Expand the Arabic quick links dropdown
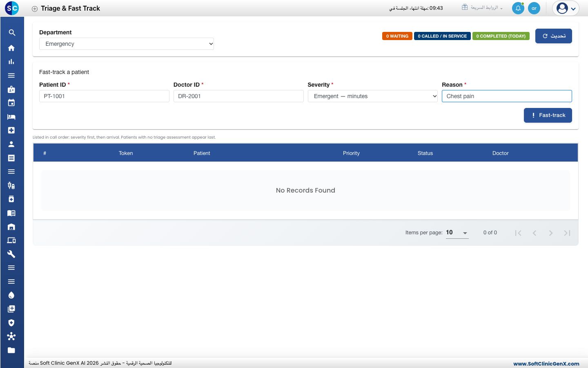The image size is (588, 368). pyautogui.click(x=482, y=8)
